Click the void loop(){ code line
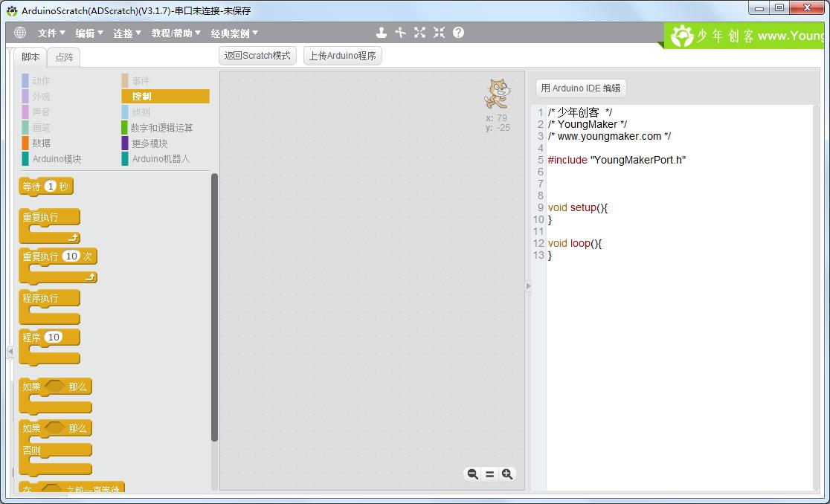830x504 pixels. [x=575, y=243]
